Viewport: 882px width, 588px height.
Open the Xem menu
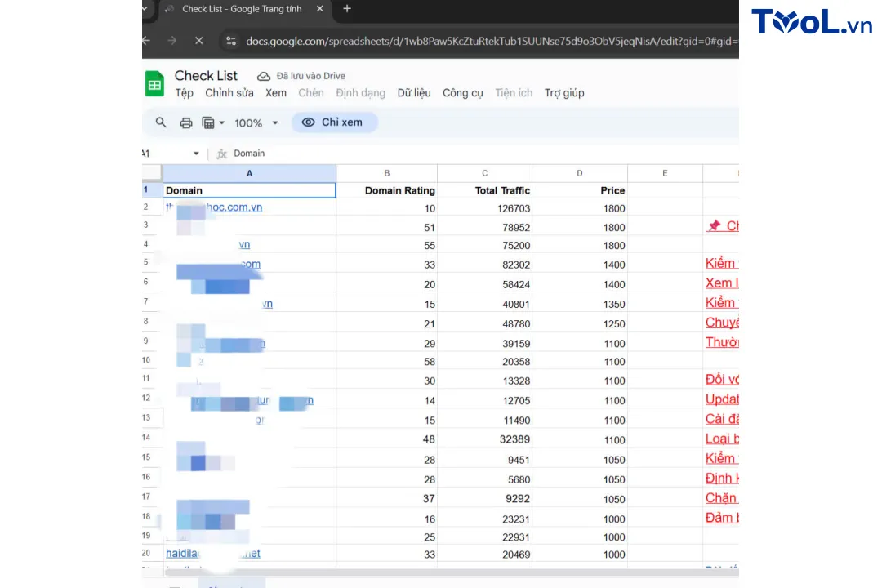click(276, 93)
